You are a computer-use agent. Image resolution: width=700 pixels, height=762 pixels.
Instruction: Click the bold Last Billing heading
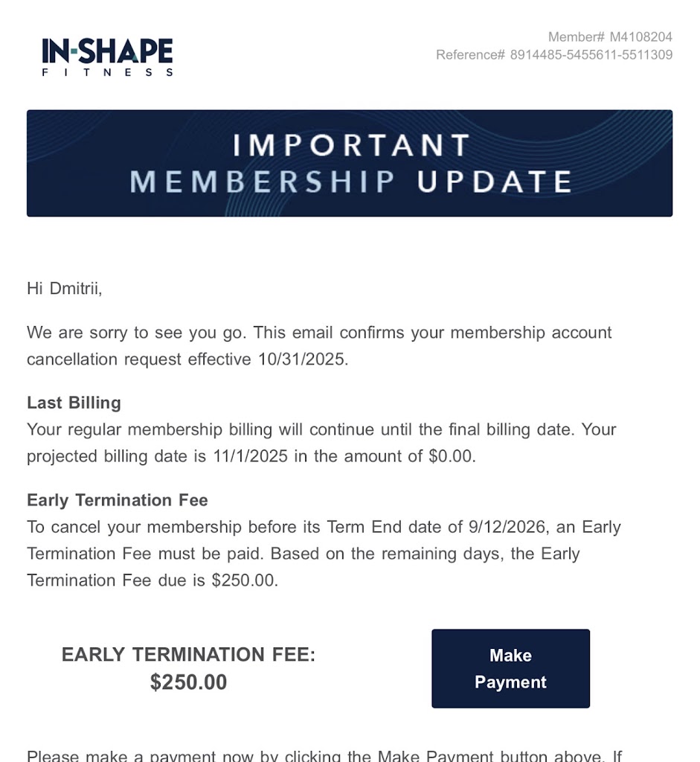click(74, 403)
